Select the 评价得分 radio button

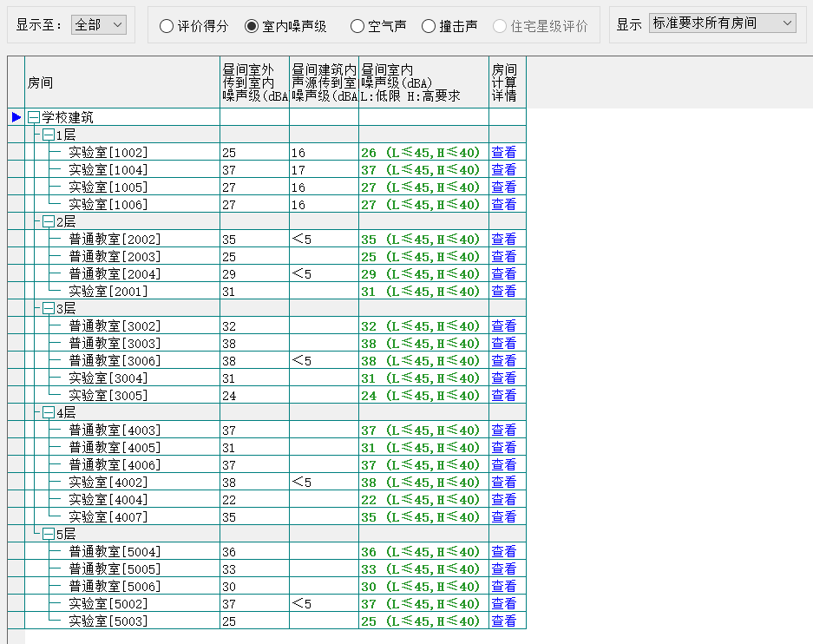tap(167, 27)
